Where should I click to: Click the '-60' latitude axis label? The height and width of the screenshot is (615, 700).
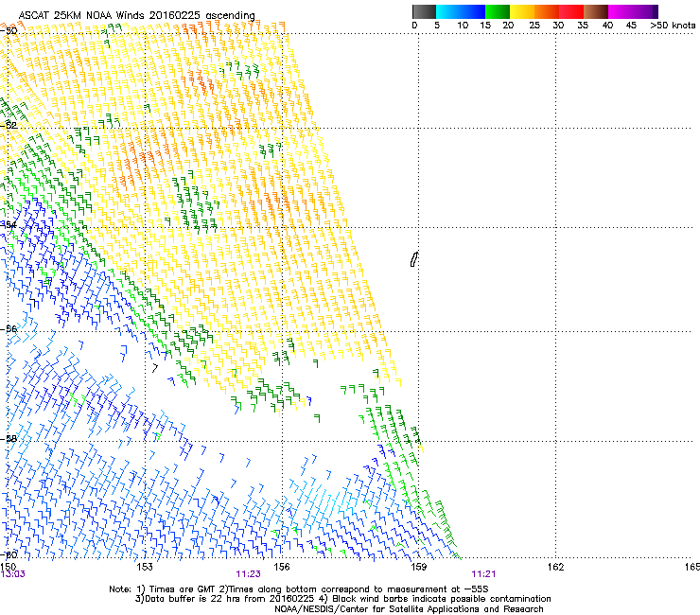9,554
